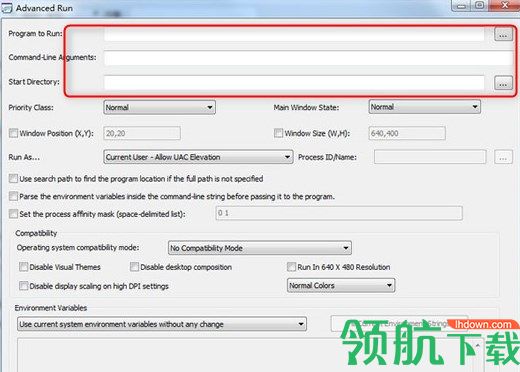
Task: Click the Advanced Run title bar icon
Action: [7, 8]
